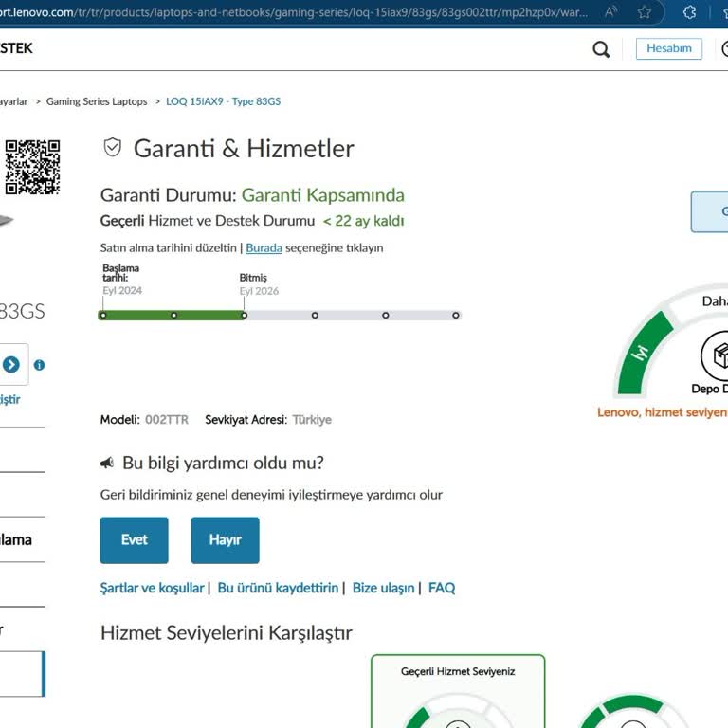This screenshot has width=728, height=728.
Task: Open the FAQ link
Action: click(x=442, y=588)
